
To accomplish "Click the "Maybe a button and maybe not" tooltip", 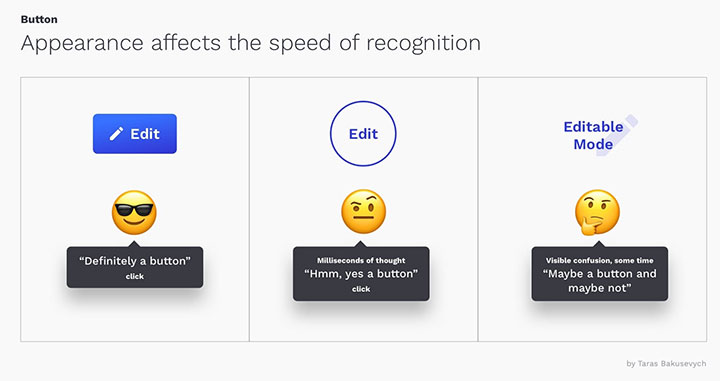I will 600,274.
